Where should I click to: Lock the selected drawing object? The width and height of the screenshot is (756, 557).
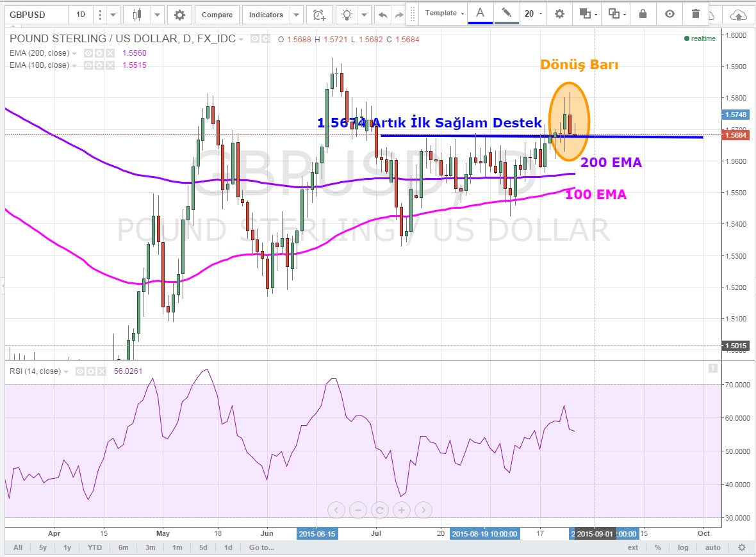pyautogui.click(x=643, y=13)
